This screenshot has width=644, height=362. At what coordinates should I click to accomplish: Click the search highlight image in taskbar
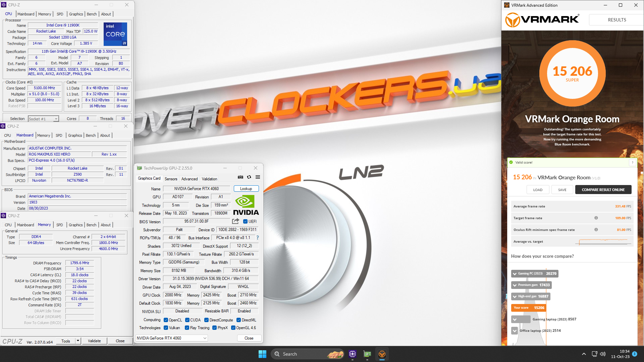pos(335,354)
